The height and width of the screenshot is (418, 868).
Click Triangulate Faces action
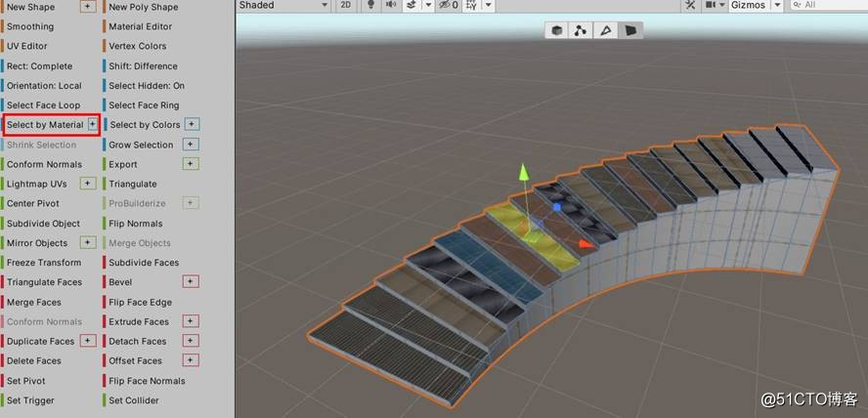pos(44,282)
